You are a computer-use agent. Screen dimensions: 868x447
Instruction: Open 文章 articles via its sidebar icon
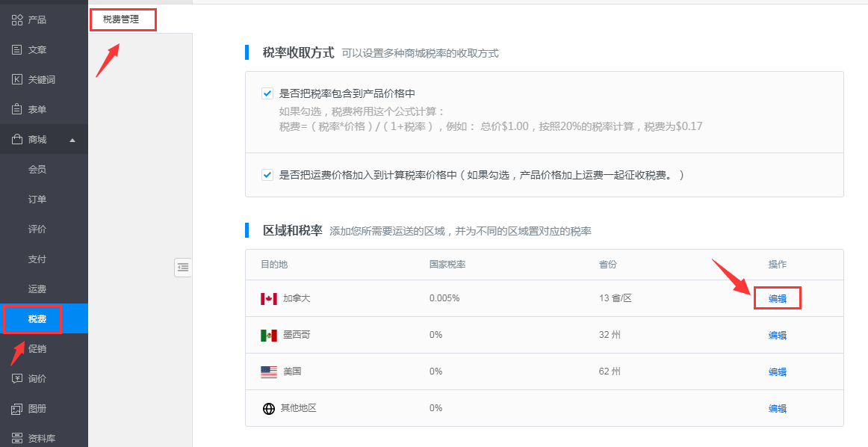[16, 49]
